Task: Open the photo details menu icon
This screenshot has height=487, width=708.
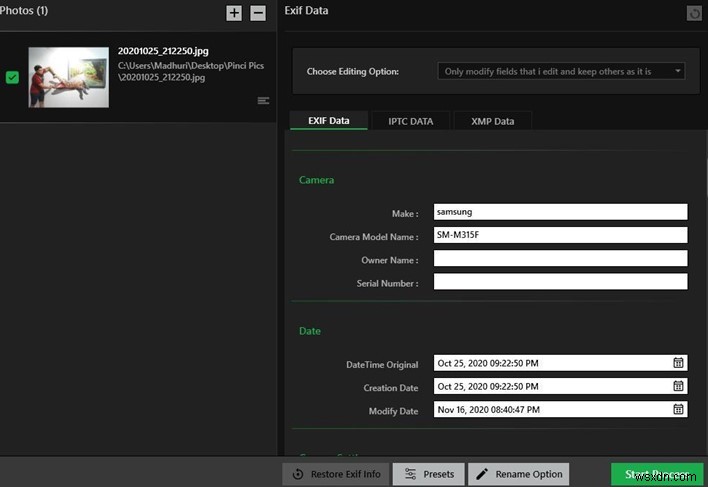Action: pos(263,100)
